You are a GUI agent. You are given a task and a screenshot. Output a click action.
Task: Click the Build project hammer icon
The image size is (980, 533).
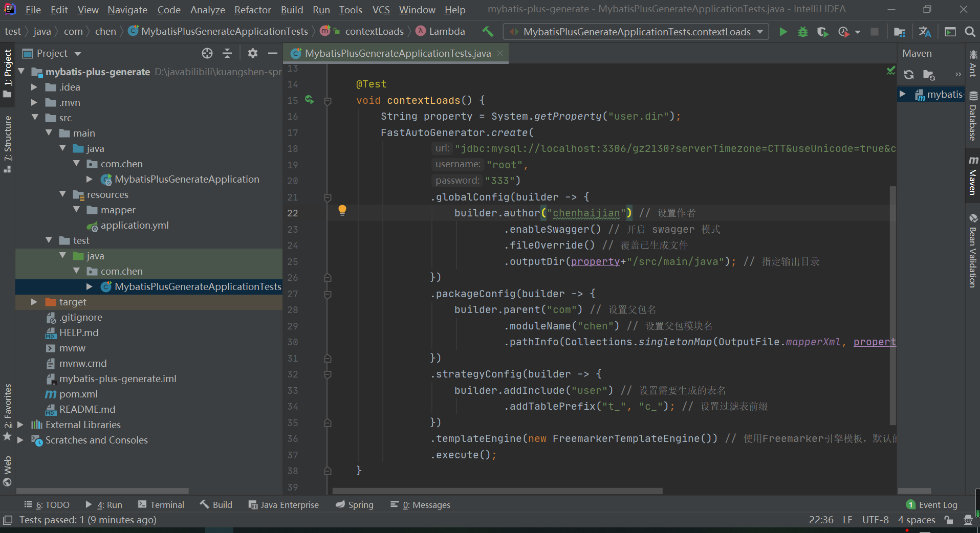point(488,32)
